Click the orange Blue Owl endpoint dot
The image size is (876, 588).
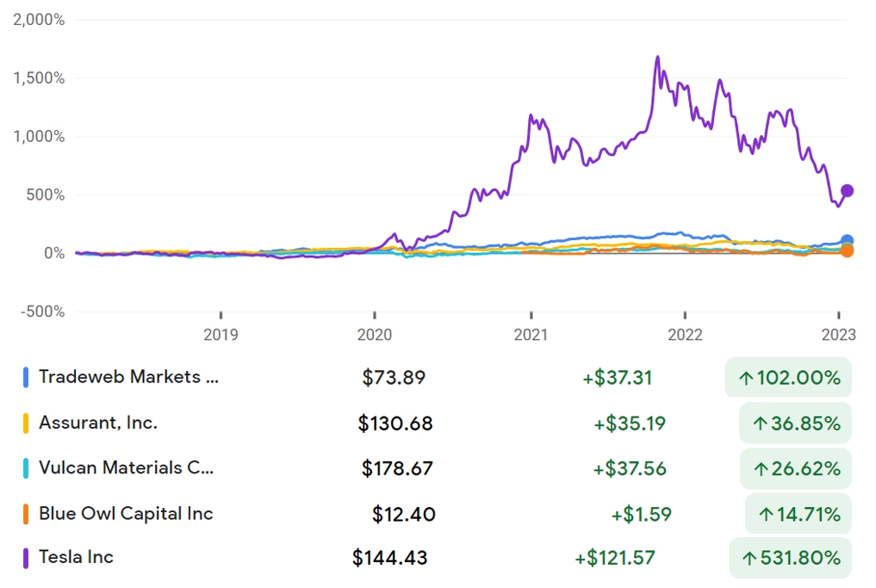[847, 251]
